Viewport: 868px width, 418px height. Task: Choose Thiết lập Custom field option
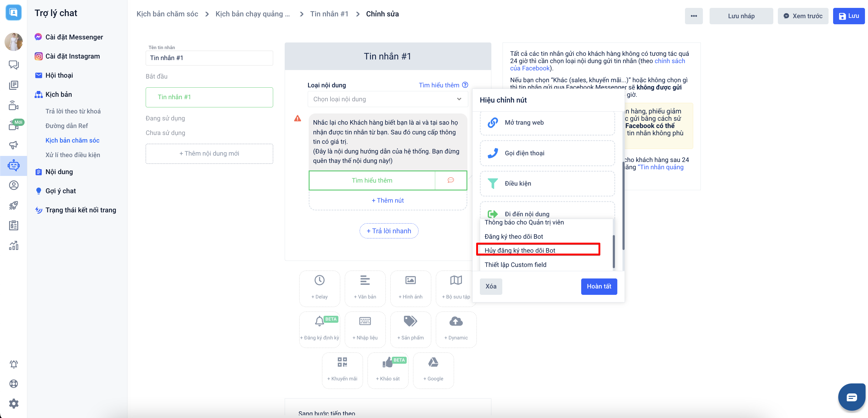pos(516,265)
